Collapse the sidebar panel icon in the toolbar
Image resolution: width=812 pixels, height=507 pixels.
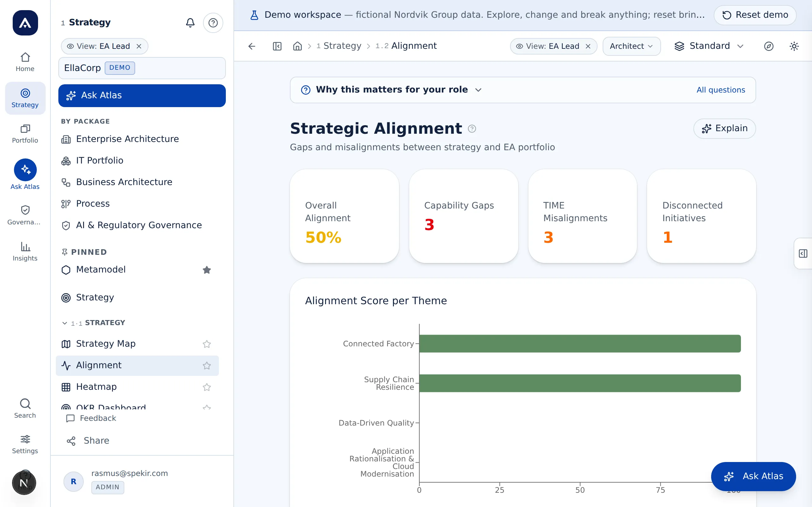point(277,46)
